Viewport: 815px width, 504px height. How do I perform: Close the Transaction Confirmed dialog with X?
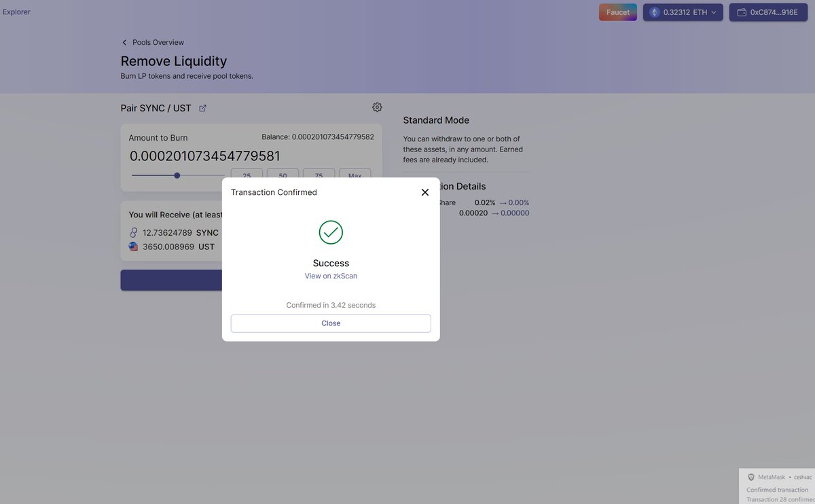[x=425, y=192]
